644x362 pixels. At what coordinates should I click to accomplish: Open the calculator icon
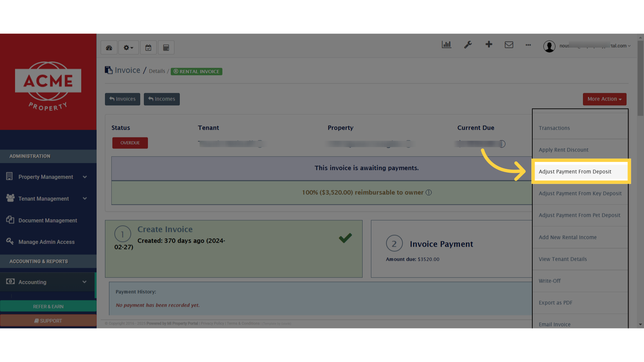(x=166, y=47)
